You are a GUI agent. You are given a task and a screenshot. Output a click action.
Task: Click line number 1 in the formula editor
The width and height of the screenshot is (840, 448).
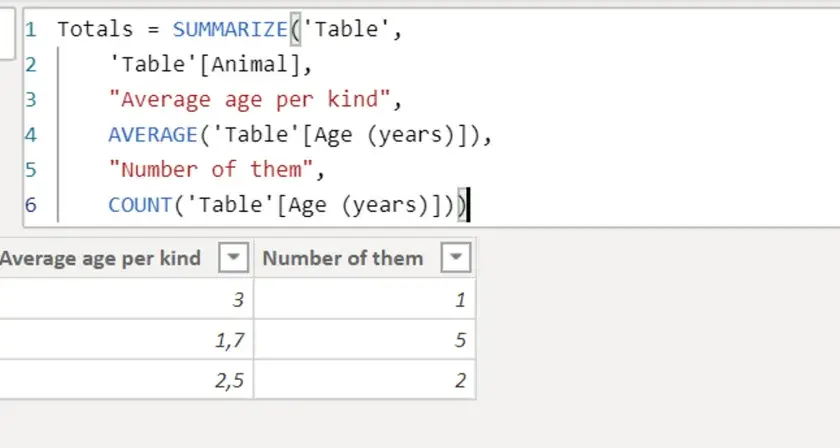click(x=31, y=29)
